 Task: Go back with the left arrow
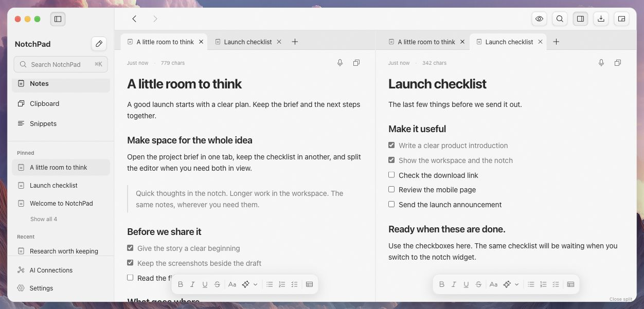pyautogui.click(x=134, y=19)
